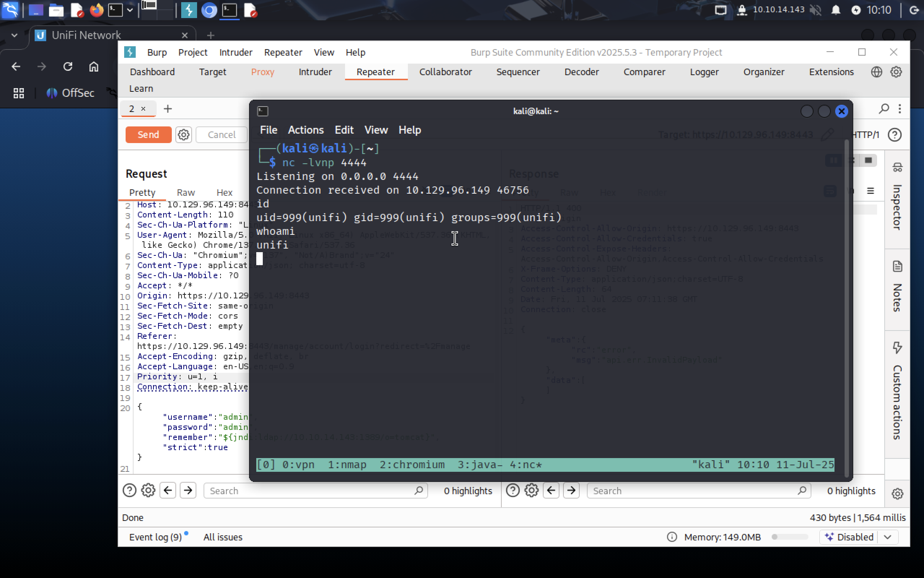Click the globe icon in Burp tab bar
Viewport: 924px width, 578px height.
pos(876,72)
